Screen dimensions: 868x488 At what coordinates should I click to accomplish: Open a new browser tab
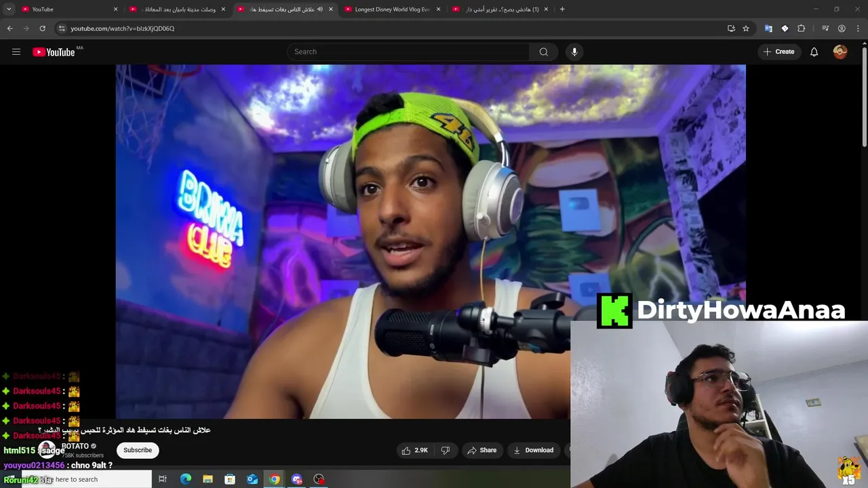tap(562, 9)
